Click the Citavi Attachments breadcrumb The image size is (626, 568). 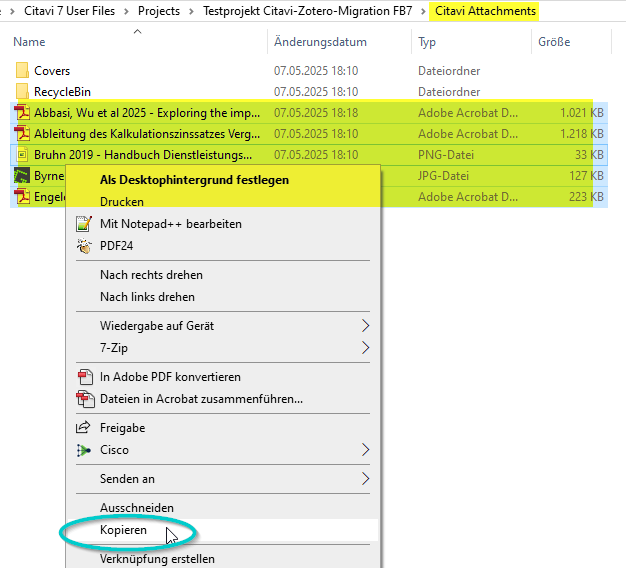(x=485, y=11)
